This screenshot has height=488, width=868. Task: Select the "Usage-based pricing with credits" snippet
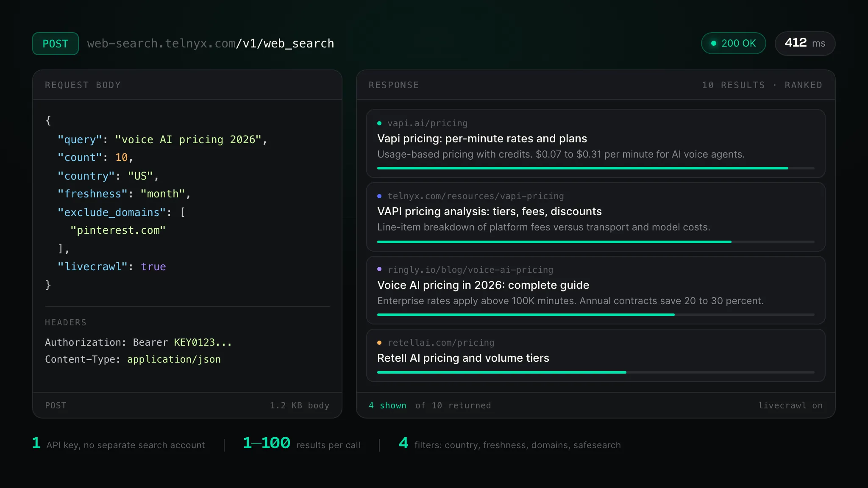(x=561, y=154)
